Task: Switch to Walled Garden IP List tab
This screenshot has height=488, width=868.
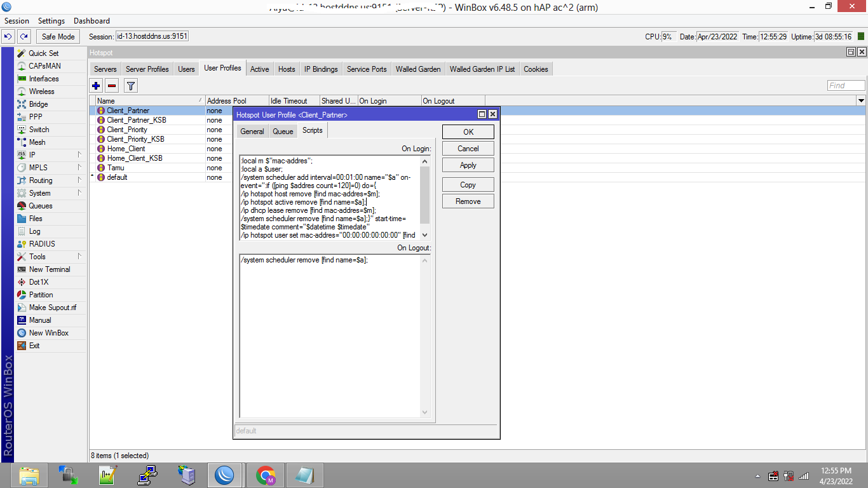Action: (x=482, y=69)
